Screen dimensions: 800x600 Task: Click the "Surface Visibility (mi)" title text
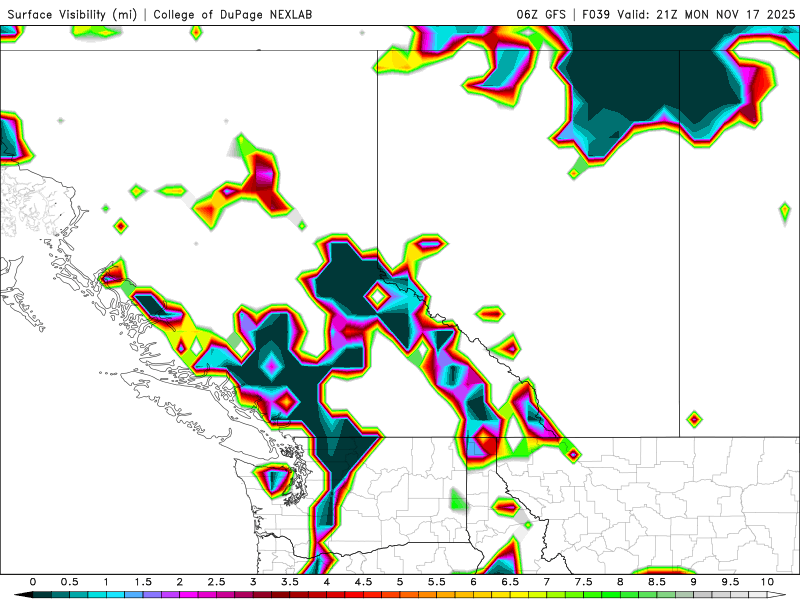(x=72, y=14)
